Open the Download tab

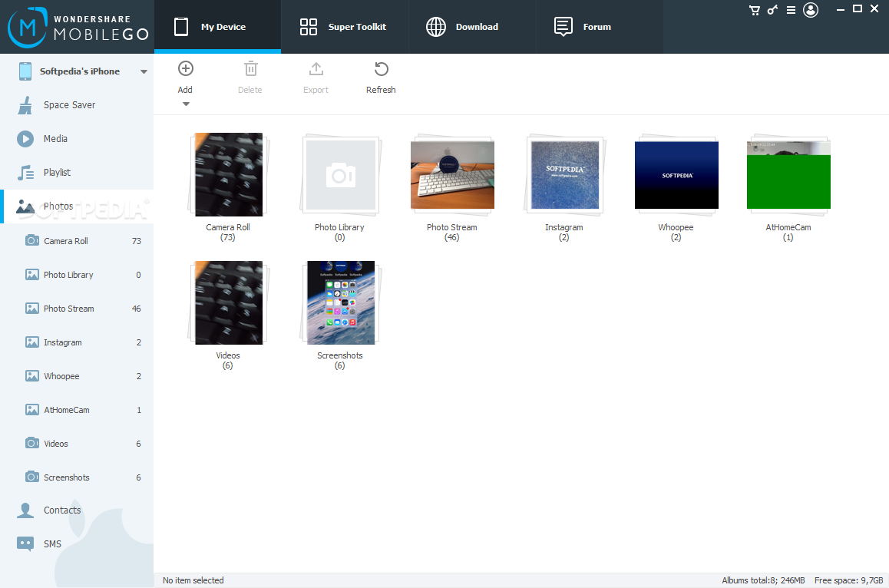click(x=472, y=27)
